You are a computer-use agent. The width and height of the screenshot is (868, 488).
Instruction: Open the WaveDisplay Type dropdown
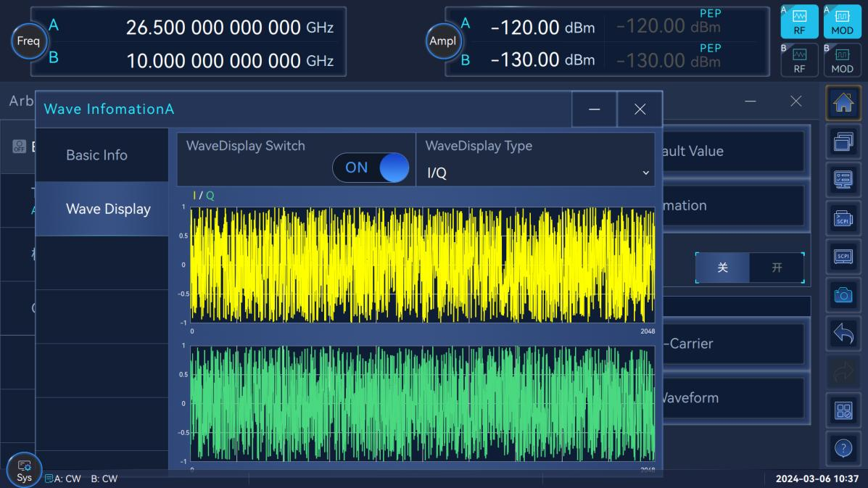[537, 173]
